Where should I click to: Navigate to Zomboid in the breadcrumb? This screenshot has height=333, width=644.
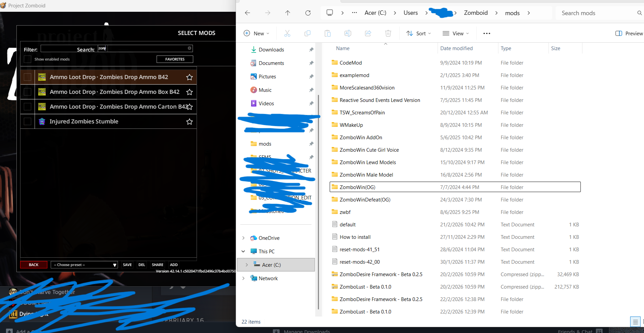[476, 13]
